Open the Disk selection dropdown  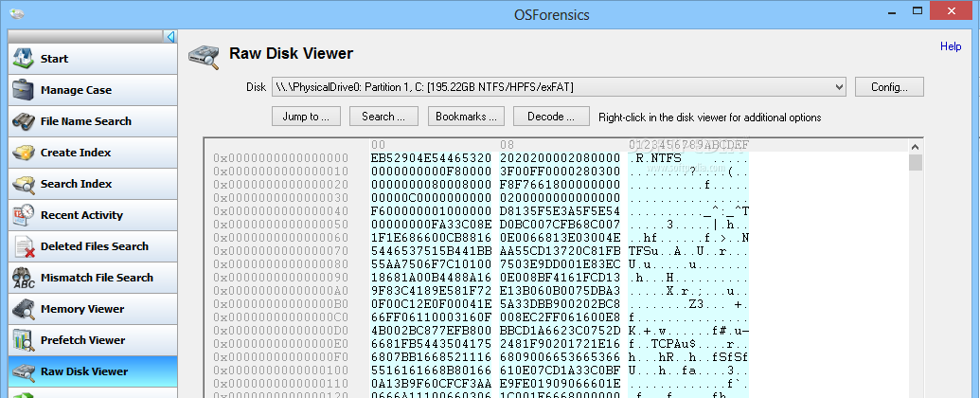[x=559, y=87]
